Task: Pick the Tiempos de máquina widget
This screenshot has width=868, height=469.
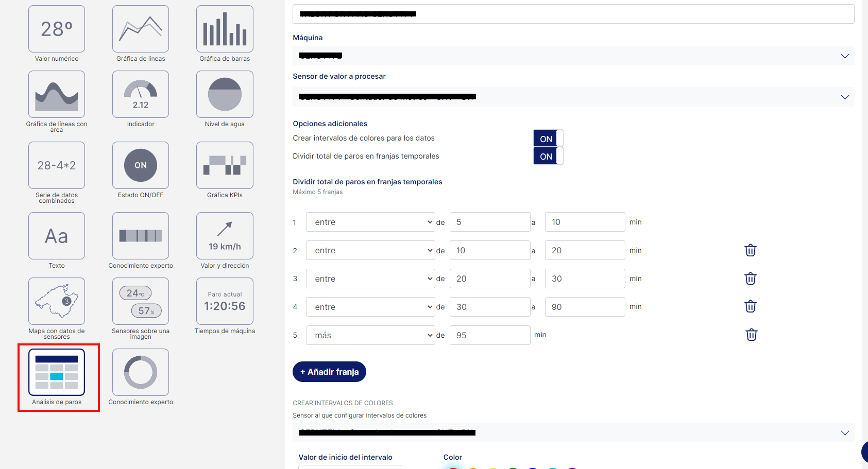Action: click(x=225, y=301)
